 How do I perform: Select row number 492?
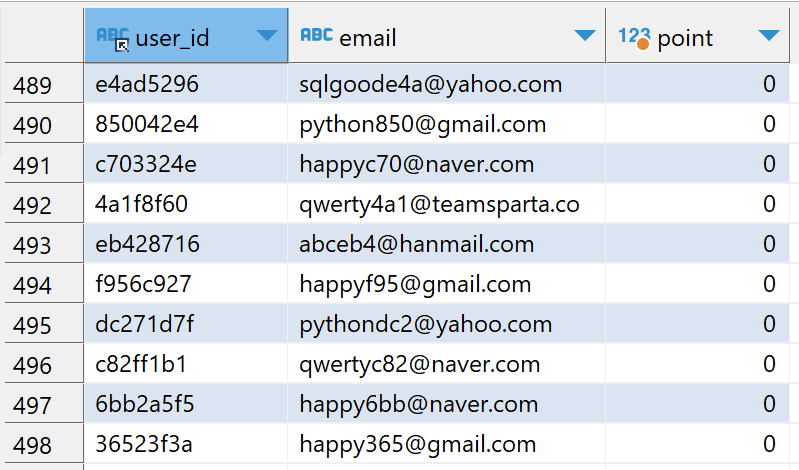(x=44, y=204)
